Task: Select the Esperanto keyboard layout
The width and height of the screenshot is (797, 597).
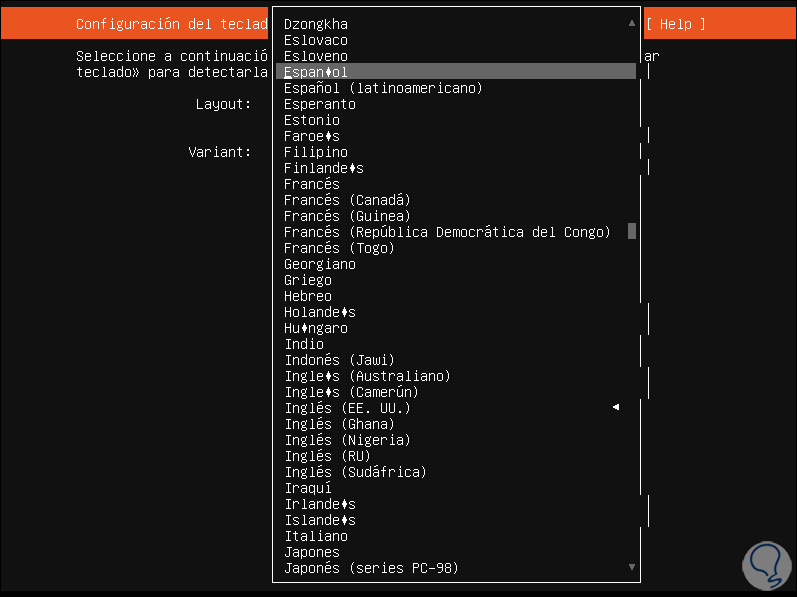Action: (319, 104)
